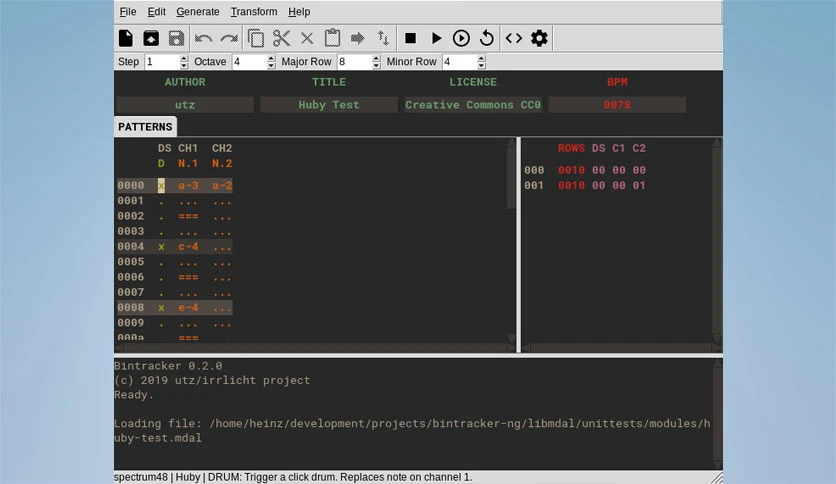
Task: Select note 'c-4' in row 0004
Action: (x=188, y=247)
